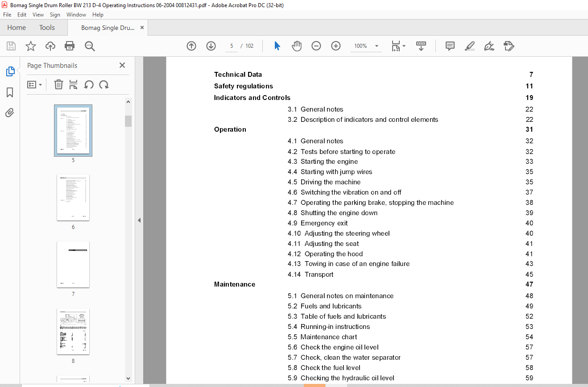
Task: Click the Indicators and Controls entry
Action: pos(252,98)
